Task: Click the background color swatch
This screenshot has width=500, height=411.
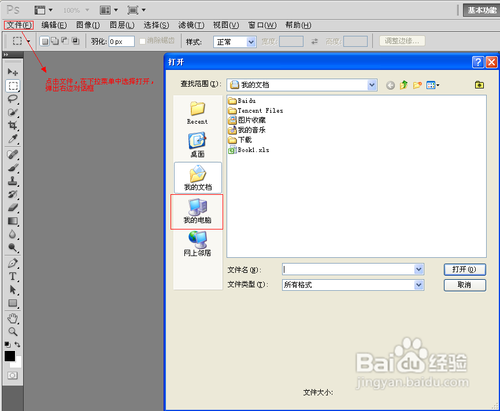Action: [18, 364]
